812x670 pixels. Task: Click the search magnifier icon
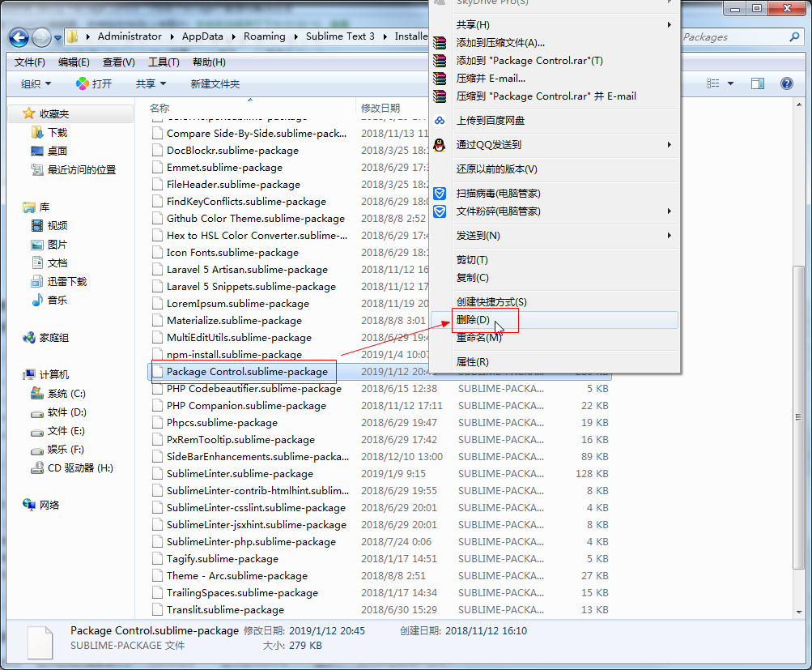tap(794, 36)
